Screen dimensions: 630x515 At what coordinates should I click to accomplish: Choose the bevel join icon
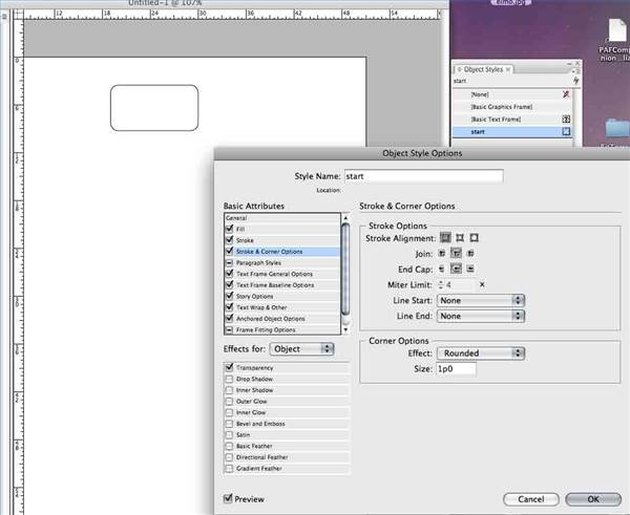[x=470, y=253]
